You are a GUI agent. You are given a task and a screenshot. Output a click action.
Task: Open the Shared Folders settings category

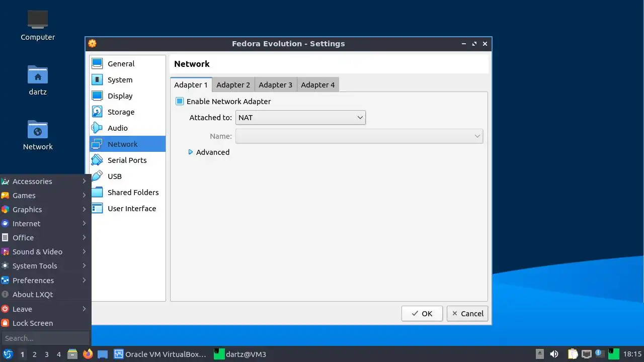click(x=127, y=193)
